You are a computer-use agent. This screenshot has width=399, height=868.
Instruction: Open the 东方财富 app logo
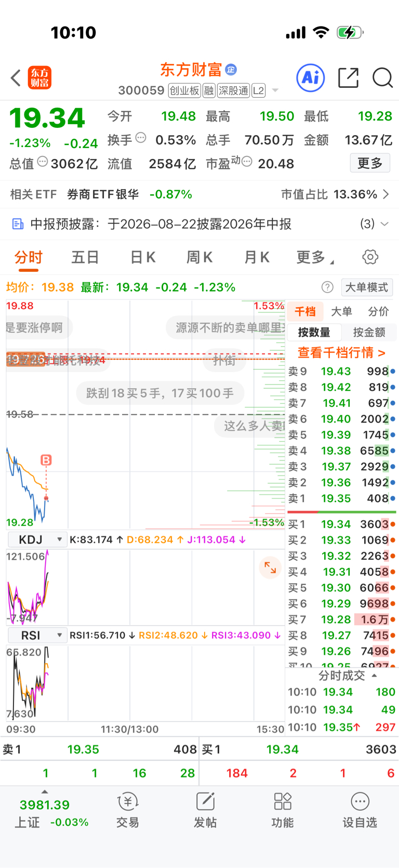[x=39, y=78]
